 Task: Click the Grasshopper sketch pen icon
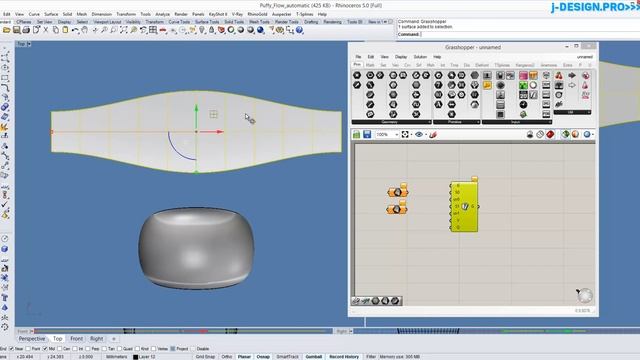click(x=433, y=134)
